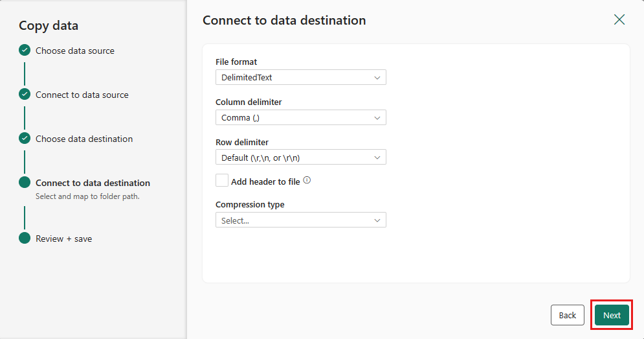Viewport: 644px width, 339px height.
Task: Expand the Column delimiter dropdown
Action: tap(300, 117)
